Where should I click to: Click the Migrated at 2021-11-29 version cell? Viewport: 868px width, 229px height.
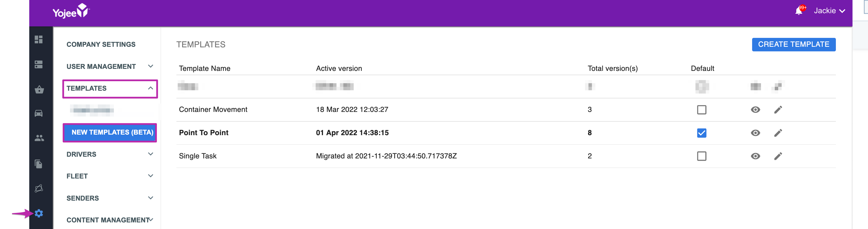[x=386, y=156]
